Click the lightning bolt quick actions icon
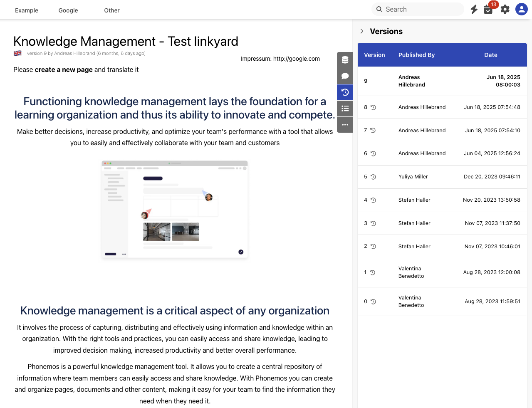This screenshot has height=408, width=532. (x=474, y=10)
